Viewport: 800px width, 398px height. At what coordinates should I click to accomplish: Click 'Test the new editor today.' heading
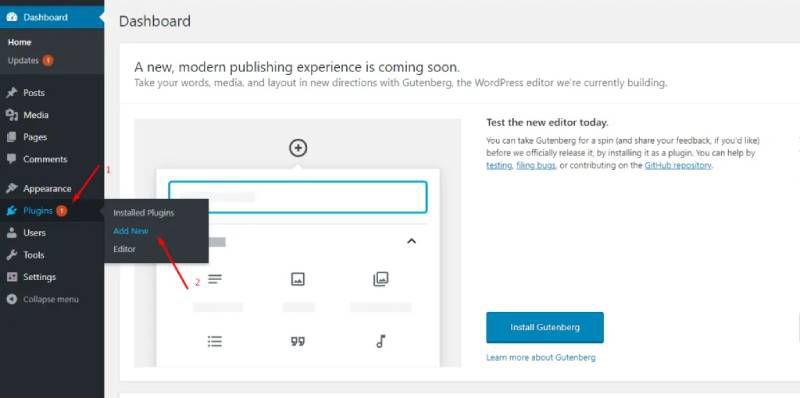[547, 123]
